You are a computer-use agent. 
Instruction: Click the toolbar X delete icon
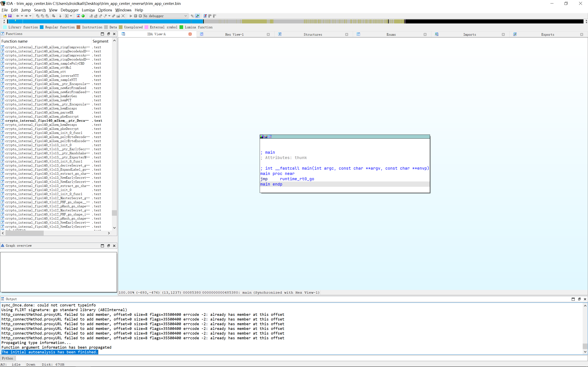(123, 16)
